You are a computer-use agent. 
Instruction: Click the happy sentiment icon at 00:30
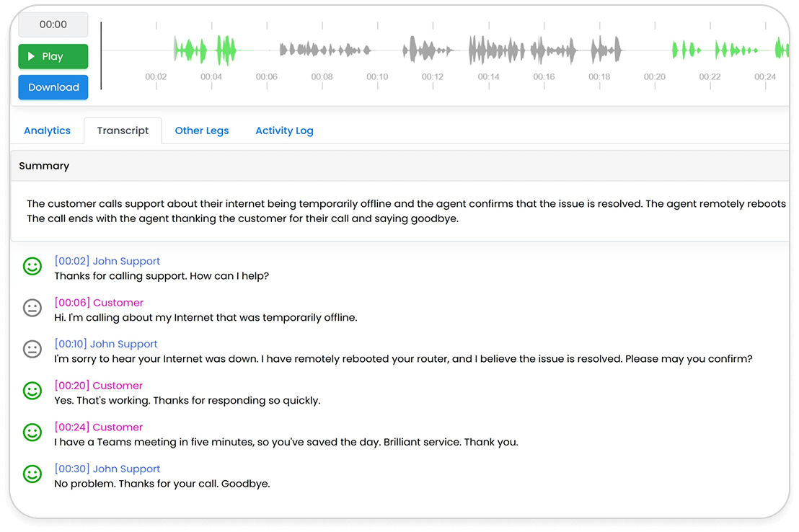[x=32, y=474]
